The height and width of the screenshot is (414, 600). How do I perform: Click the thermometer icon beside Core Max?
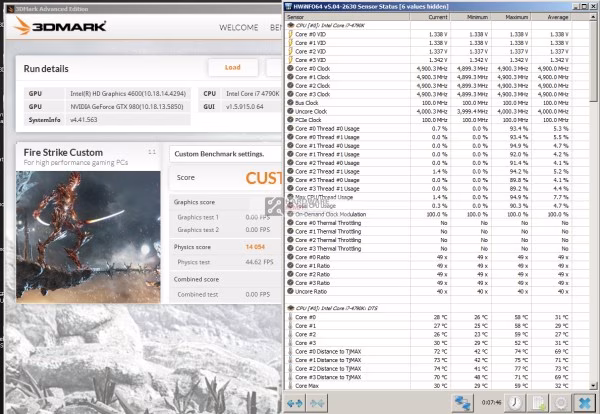[290, 385]
